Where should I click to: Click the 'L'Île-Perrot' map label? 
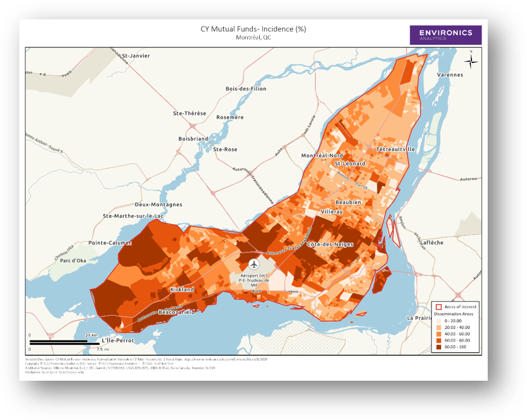118,341
